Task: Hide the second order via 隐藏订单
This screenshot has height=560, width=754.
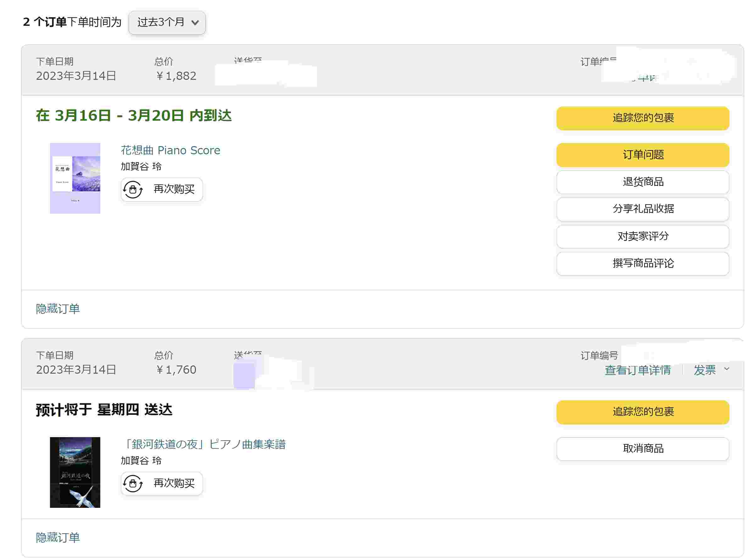Action: click(58, 537)
